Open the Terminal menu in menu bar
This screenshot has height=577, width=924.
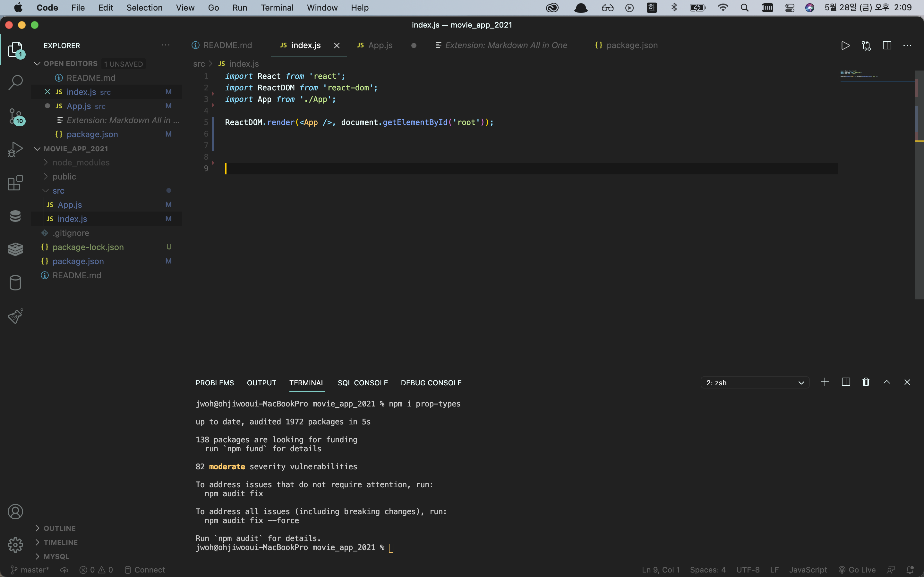pyautogui.click(x=277, y=8)
